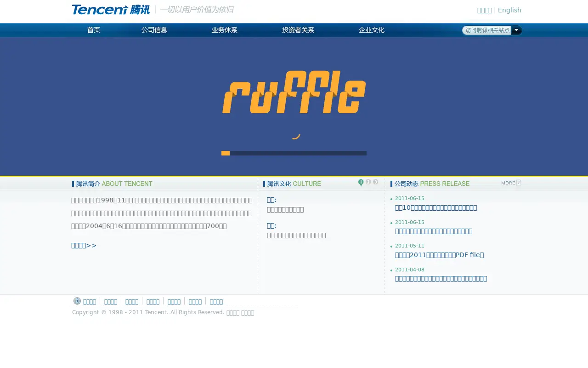The width and height of the screenshot is (588, 368).
Task: Click the Tencent 腾讯 logo
Action: coord(111,10)
